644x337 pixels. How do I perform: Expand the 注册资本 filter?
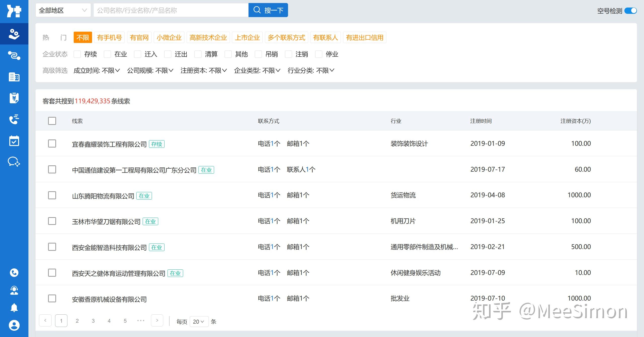204,71
